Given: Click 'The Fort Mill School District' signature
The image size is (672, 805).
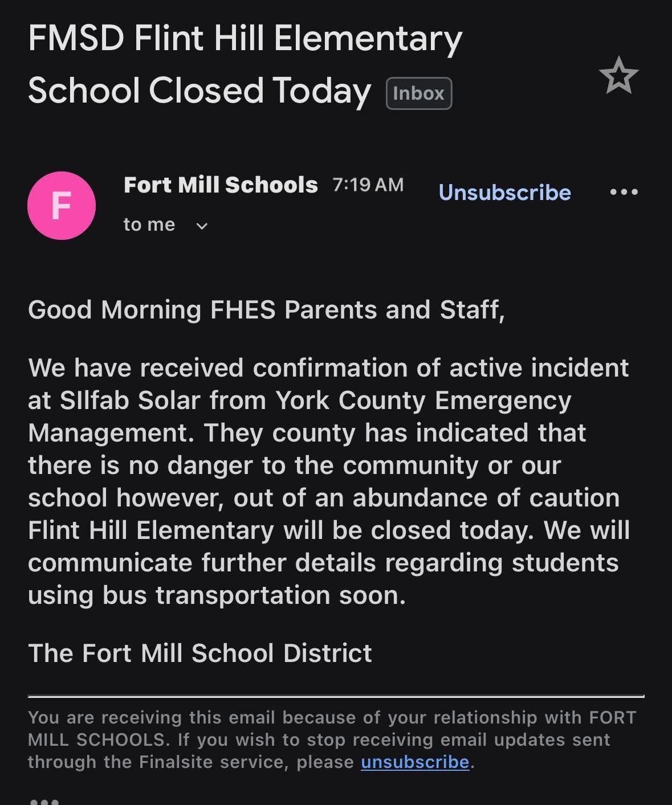Looking at the screenshot, I should 200,653.
